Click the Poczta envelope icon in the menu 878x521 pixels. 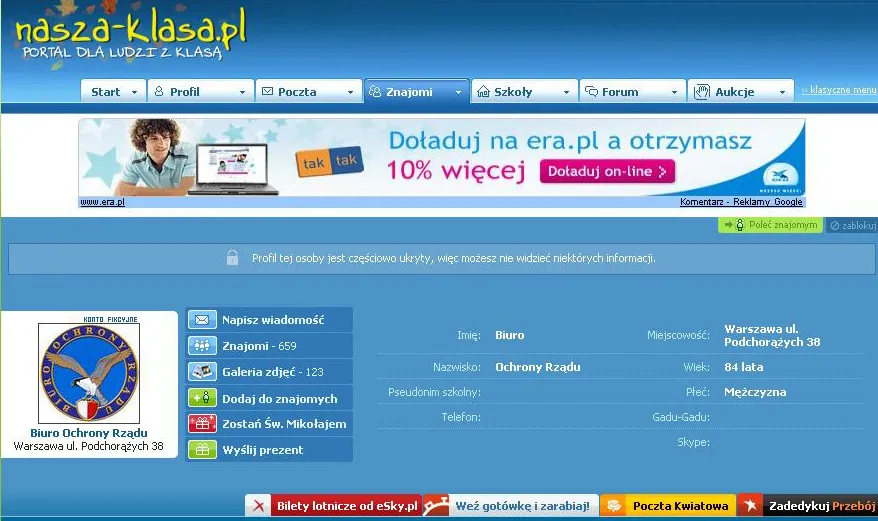[268, 91]
